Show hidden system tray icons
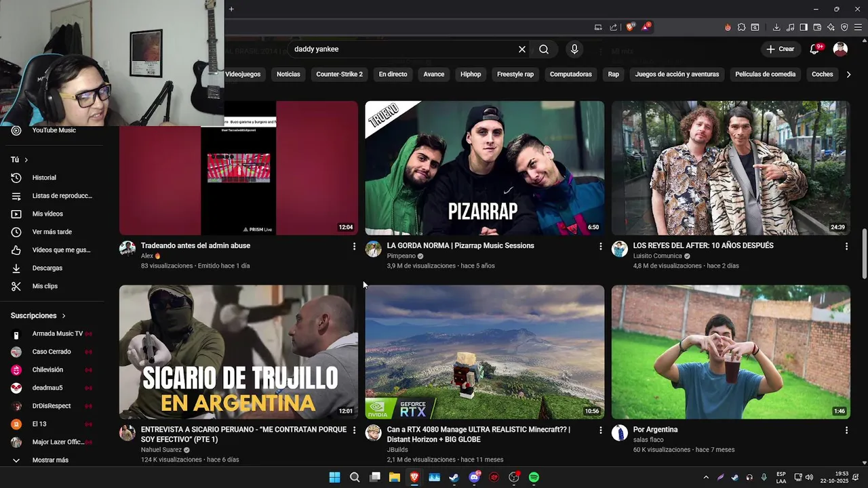Viewport: 868px width, 488px height. [705, 477]
